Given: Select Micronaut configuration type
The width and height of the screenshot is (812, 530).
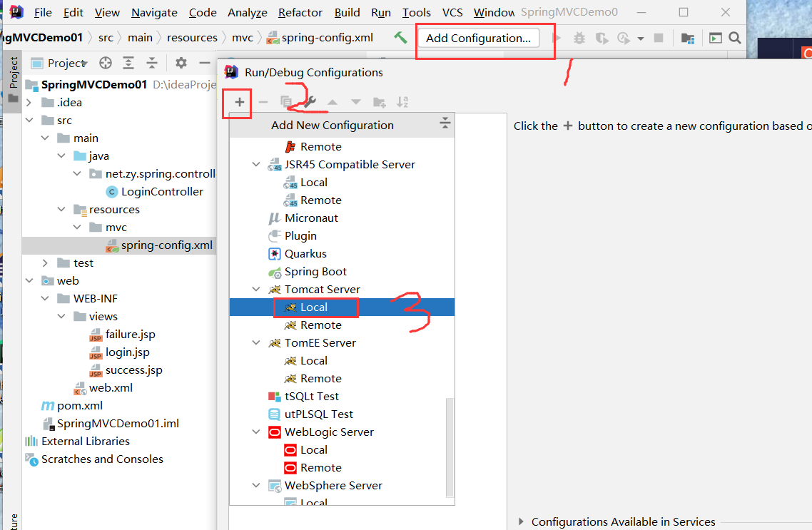Looking at the screenshot, I should tap(342, 218).
